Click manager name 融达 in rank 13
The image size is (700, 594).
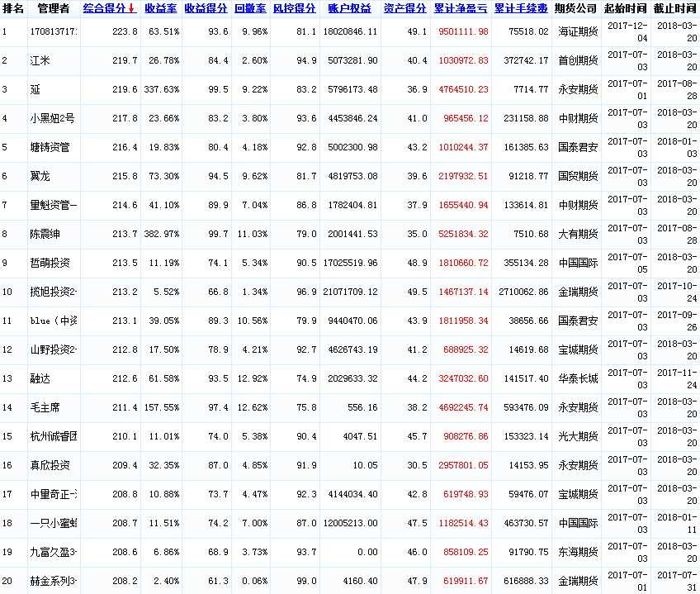point(40,378)
